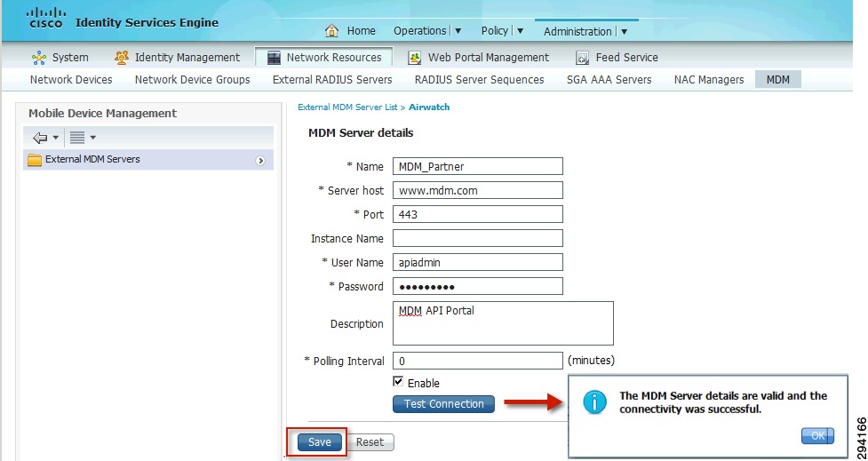Select the MDM submenu tab
This screenshot has height=461, width=868.
point(777,80)
